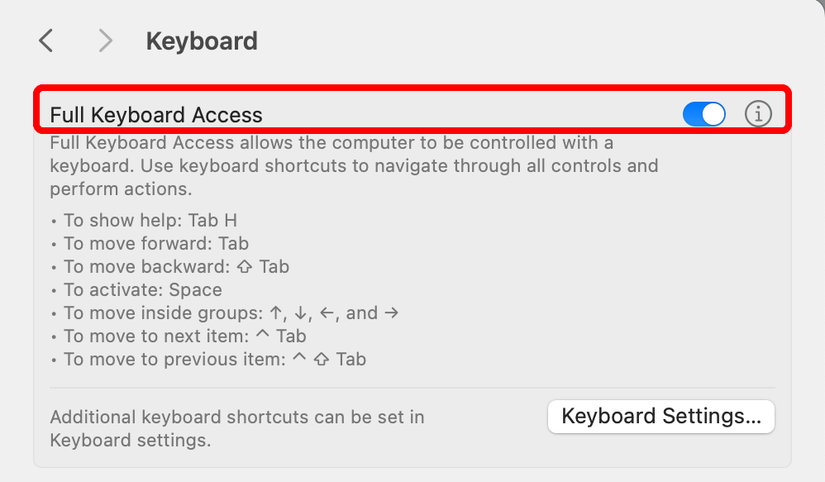
Task: Click the "To move backward" shortcut line
Action: [x=176, y=267]
